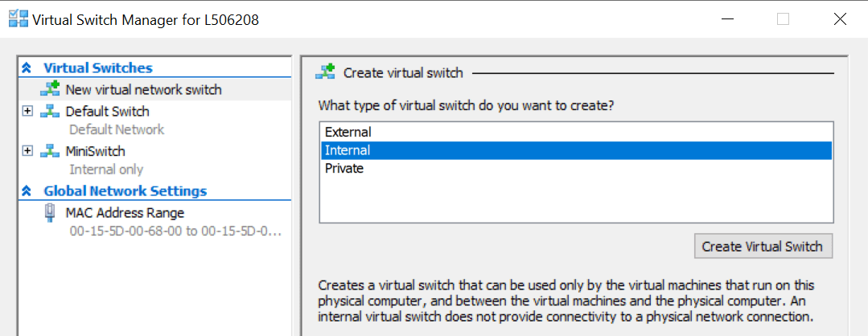Click the Create virtual switch header icon
This screenshot has height=336, width=868.
[x=325, y=72]
